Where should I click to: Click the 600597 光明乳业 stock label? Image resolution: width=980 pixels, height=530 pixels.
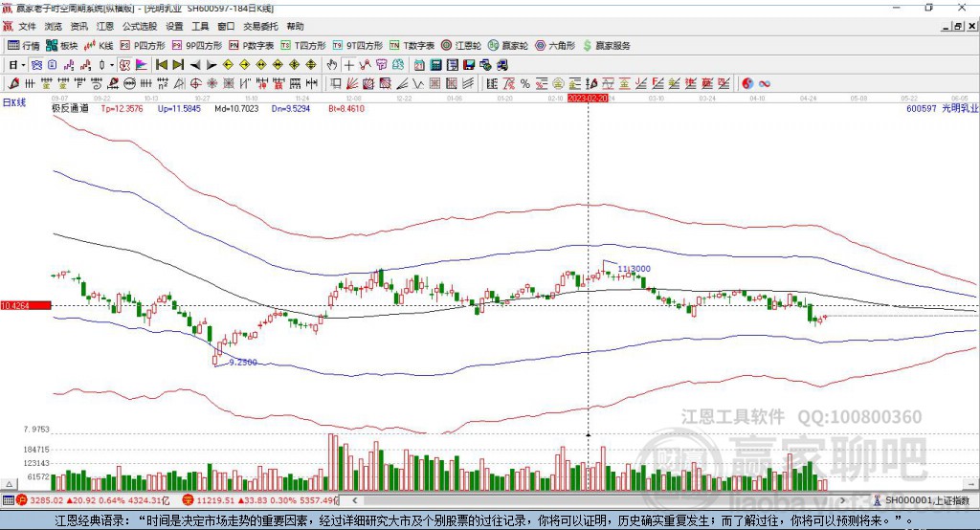click(x=942, y=109)
